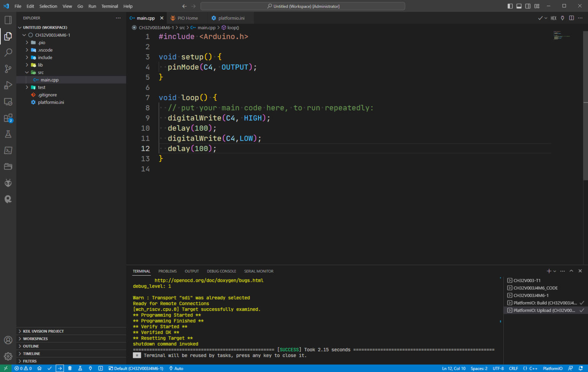Click the PlatformIO Clean trash icon in status bar
Viewport: 588px width, 372px height.
[x=69, y=368]
